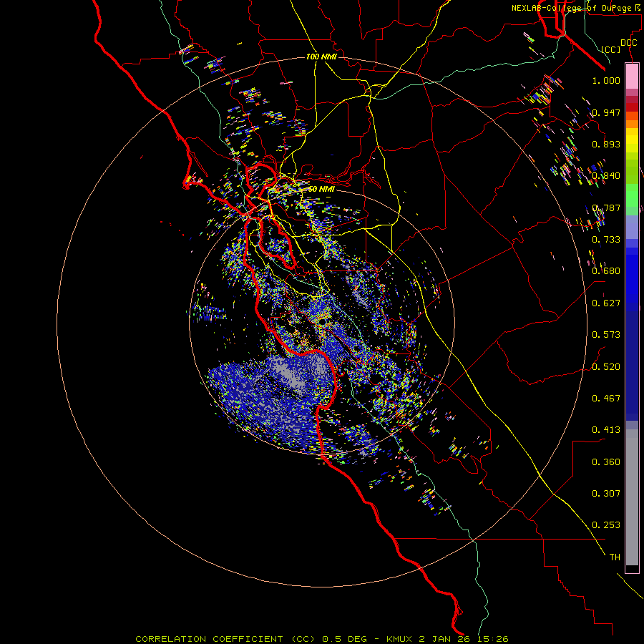The width and height of the screenshot is (644, 644).
Task: Click the CORRELATION COEFFICIENT (CC) caption text
Action: (x=225, y=639)
